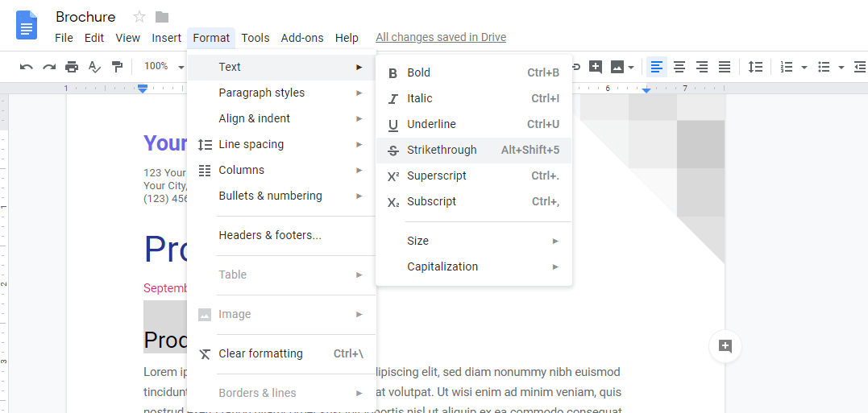The height and width of the screenshot is (413, 868).
Task: Toggle justify alignment in toolbar
Action: tap(725, 67)
